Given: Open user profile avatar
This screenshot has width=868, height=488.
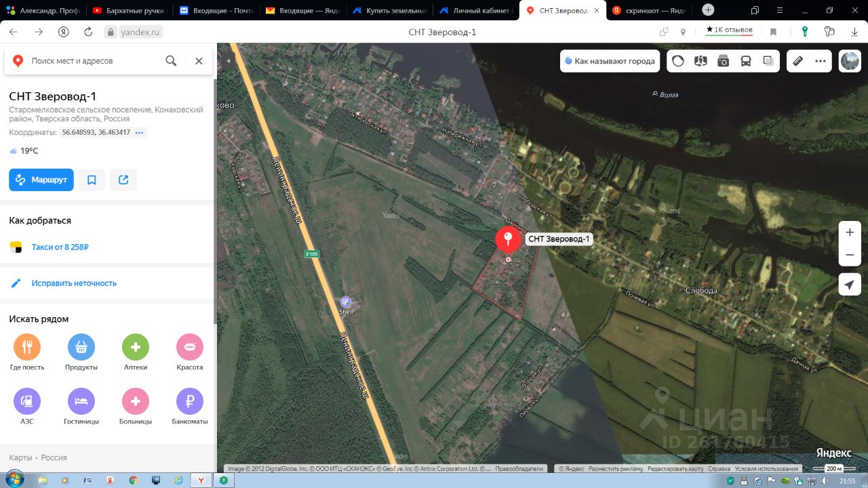Looking at the screenshot, I should coord(850,61).
